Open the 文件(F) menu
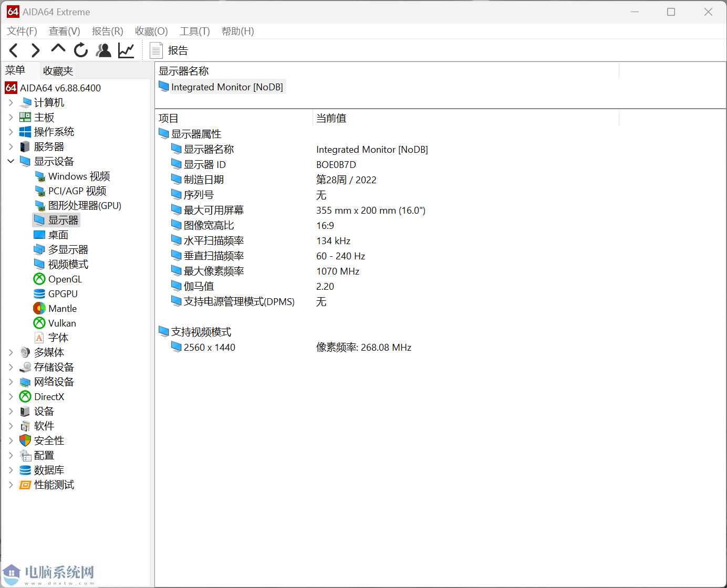The width and height of the screenshot is (727, 588). point(22,31)
